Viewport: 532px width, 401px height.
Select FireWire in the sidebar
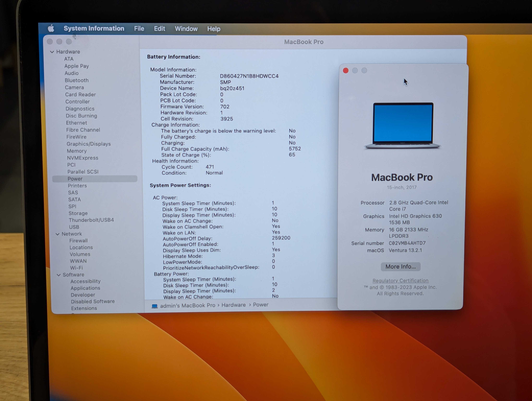click(76, 137)
